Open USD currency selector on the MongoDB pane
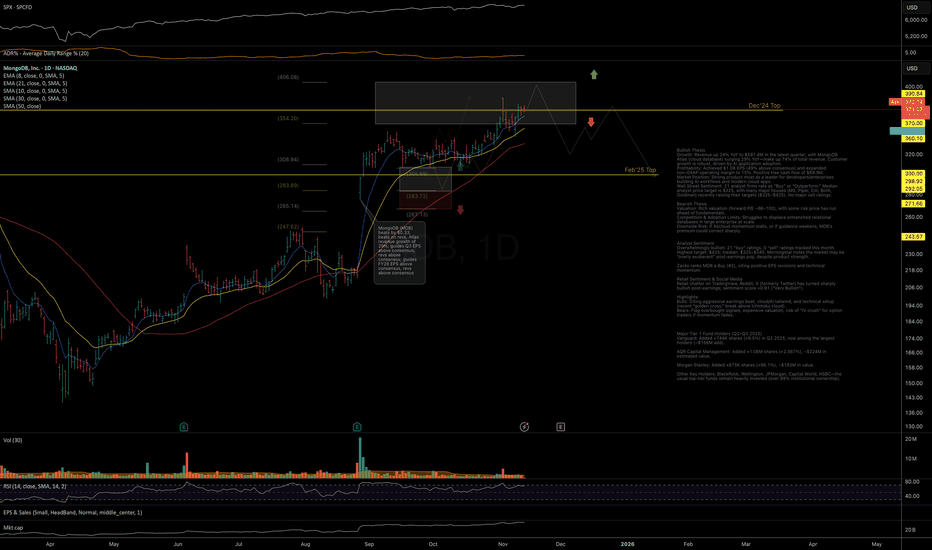 (911, 68)
